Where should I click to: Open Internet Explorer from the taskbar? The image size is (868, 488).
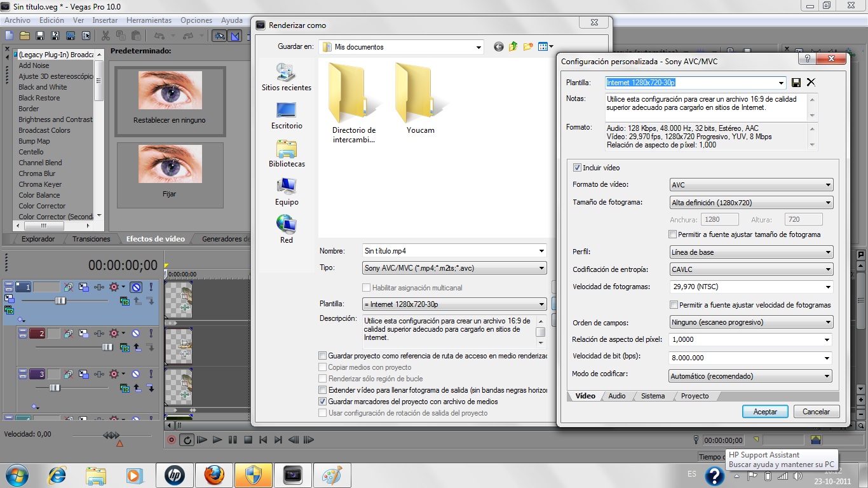58,475
